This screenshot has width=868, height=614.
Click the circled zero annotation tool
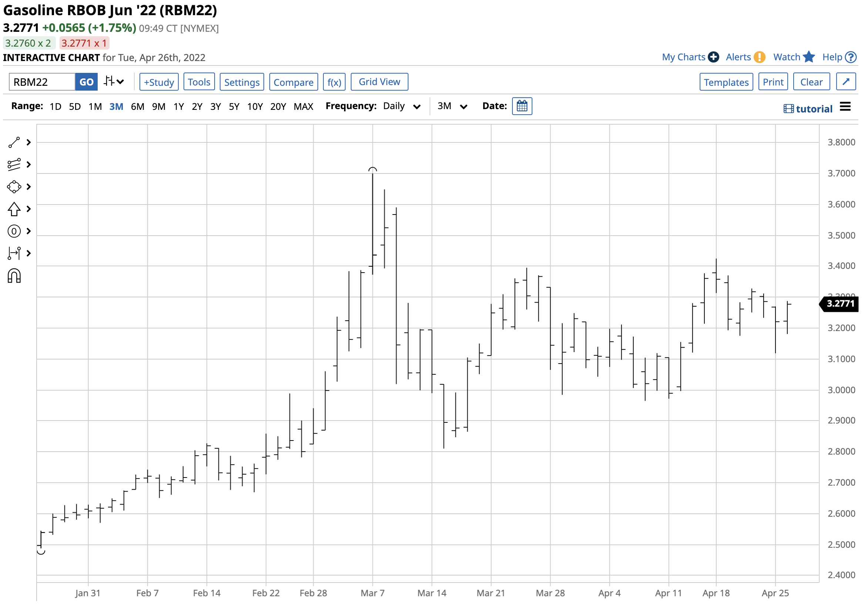tap(14, 232)
